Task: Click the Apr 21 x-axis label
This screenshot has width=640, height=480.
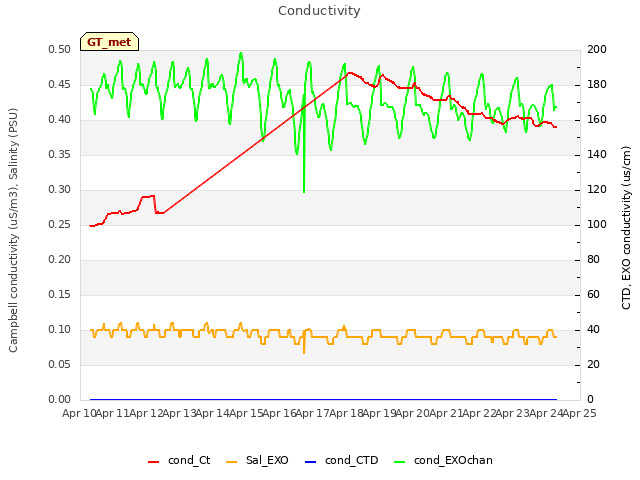Action: click(x=446, y=413)
